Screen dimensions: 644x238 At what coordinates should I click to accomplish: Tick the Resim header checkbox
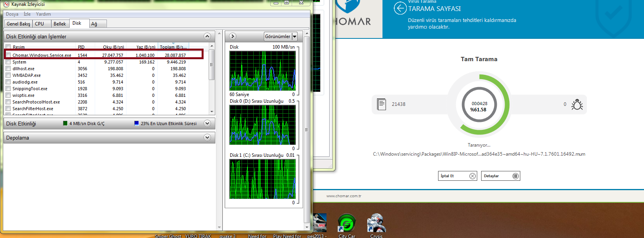(8, 47)
